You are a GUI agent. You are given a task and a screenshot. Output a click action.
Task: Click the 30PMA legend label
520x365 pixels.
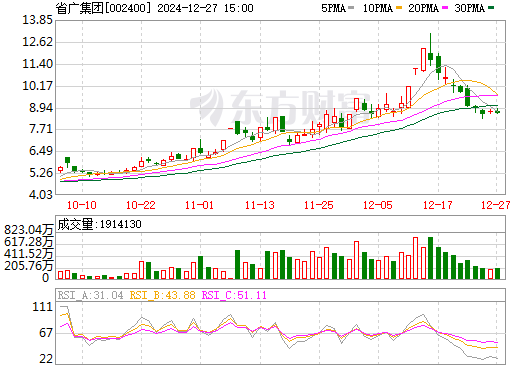point(469,8)
